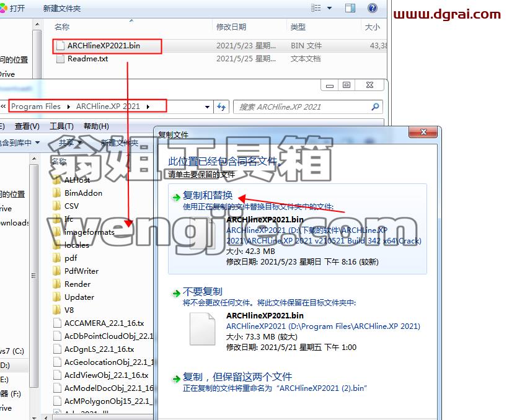The image size is (517, 420).
Task: Click the help question mark icon
Action: coord(373,8)
